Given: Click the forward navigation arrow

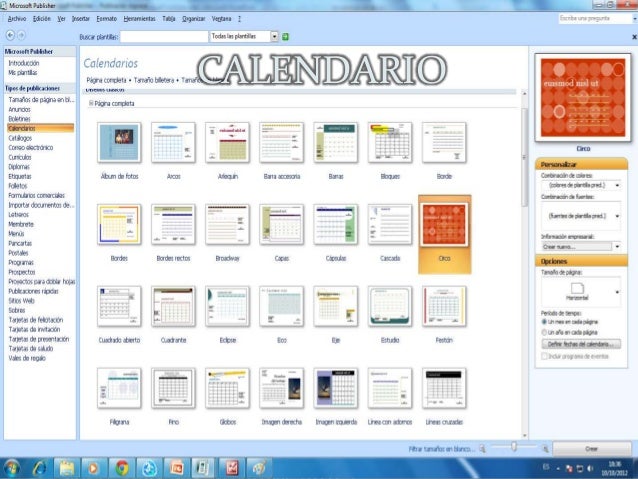Looking at the screenshot, I should pos(22,36).
